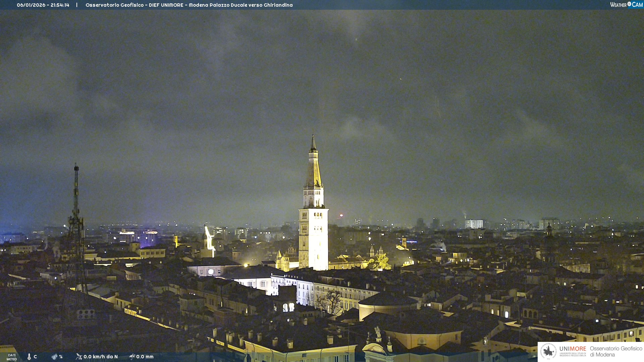Click the rain umbrella precipitation icon

pos(132,357)
